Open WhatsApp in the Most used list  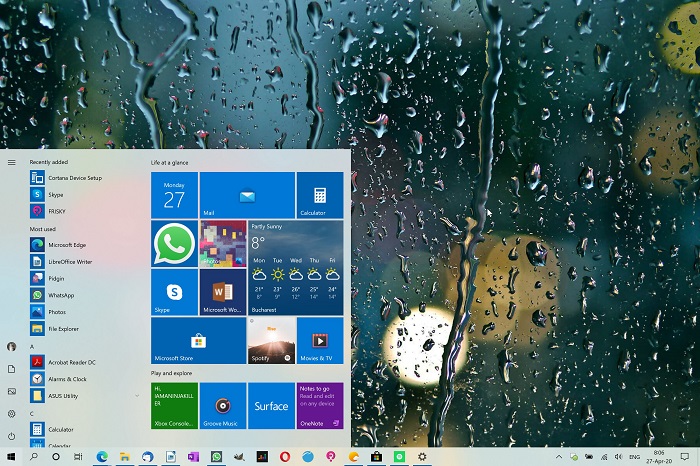85,295
